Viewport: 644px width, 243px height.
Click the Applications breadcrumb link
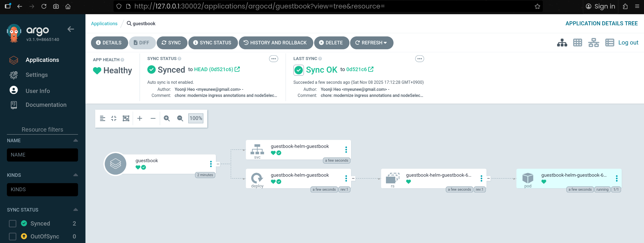click(x=104, y=23)
